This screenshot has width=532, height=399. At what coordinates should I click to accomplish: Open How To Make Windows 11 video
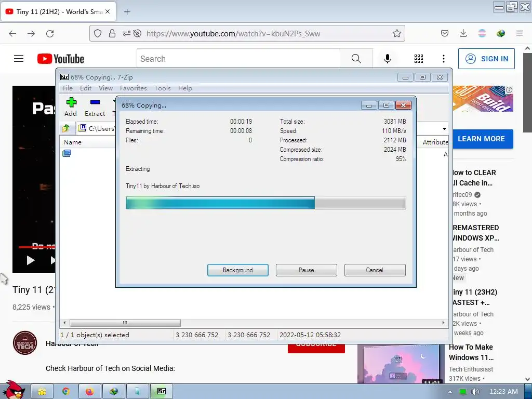pos(471,352)
